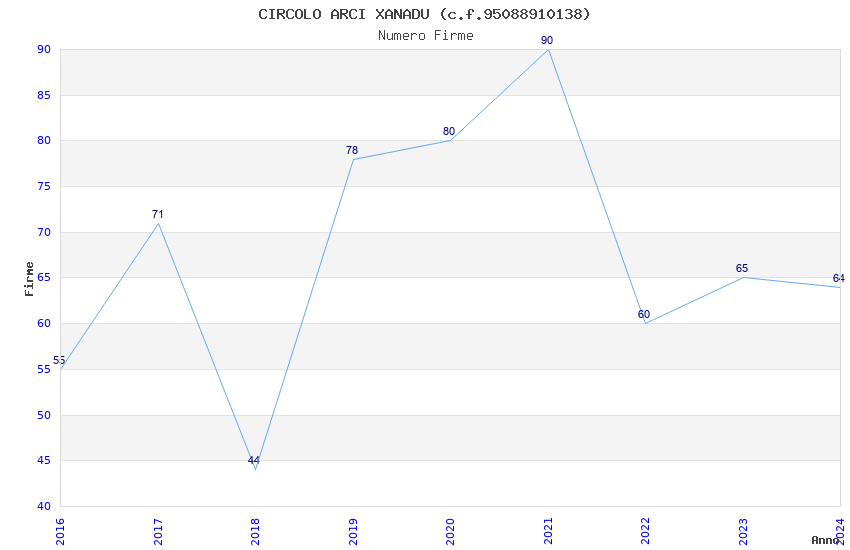Select the data point labeled 71
The image size is (850, 550).
pos(158,223)
